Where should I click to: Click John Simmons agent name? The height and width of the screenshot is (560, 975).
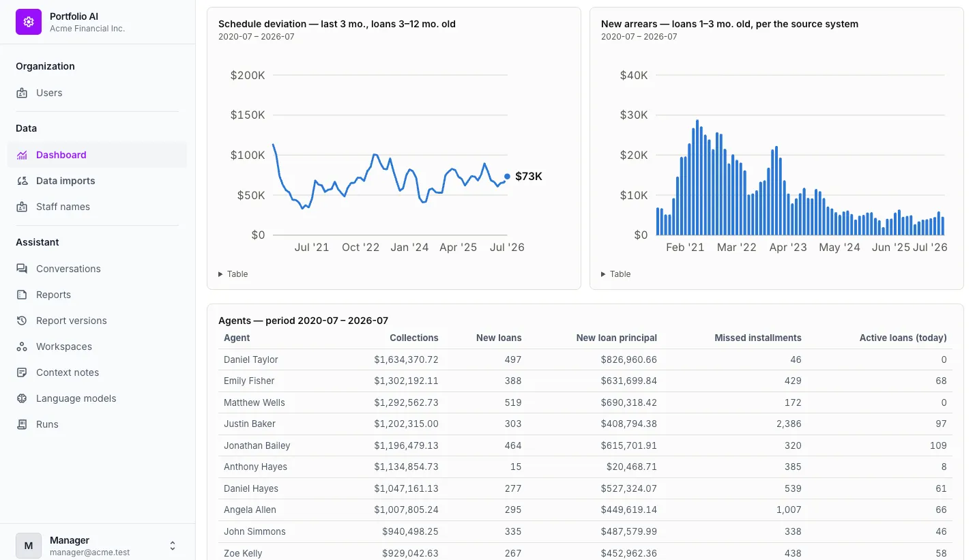click(x=254, y=531)
